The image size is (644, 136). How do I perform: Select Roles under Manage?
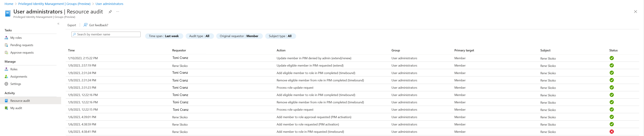coord(14,69)
